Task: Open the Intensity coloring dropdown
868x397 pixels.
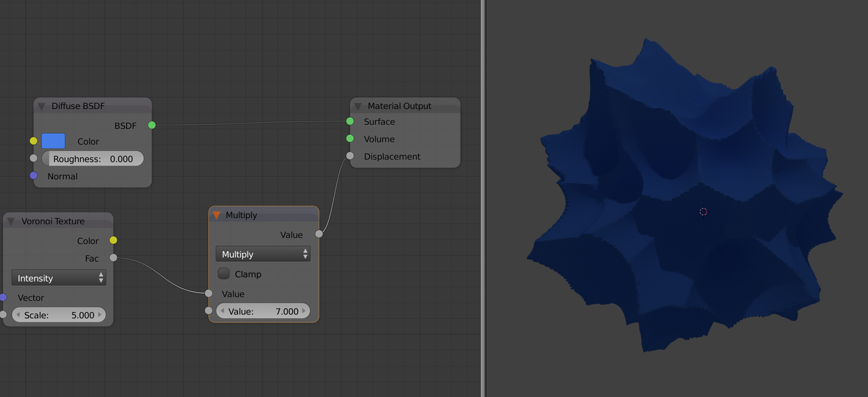Action: pos(59,278)
